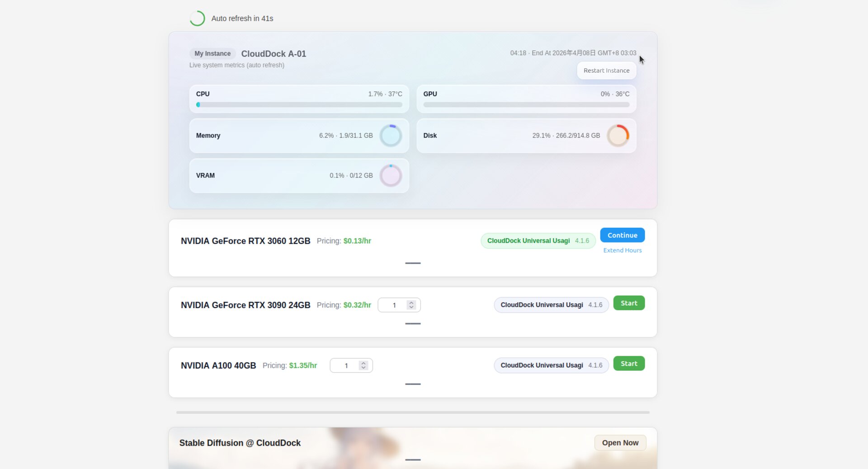This screenshot has width=868, height=469.
Task: Click the RTX 3090 quantity input field
Action: (x=393, y=305)
